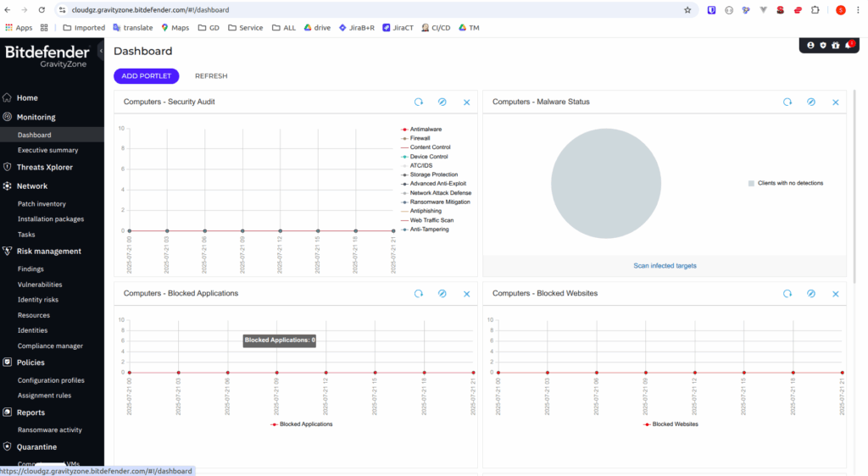Click the Scan infected targets link

665,266
